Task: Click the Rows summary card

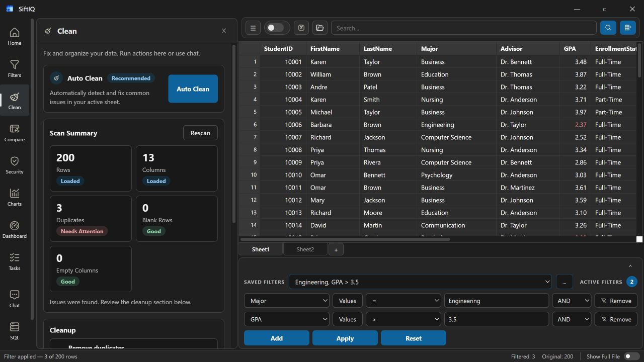Action: pyautogui.click(x=91, y=168)
